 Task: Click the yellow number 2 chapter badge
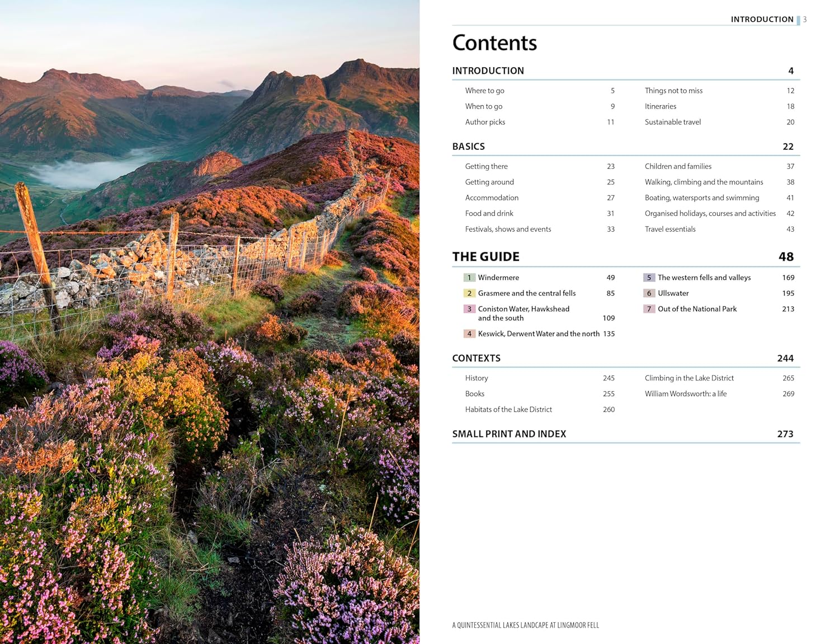[469, 293]
